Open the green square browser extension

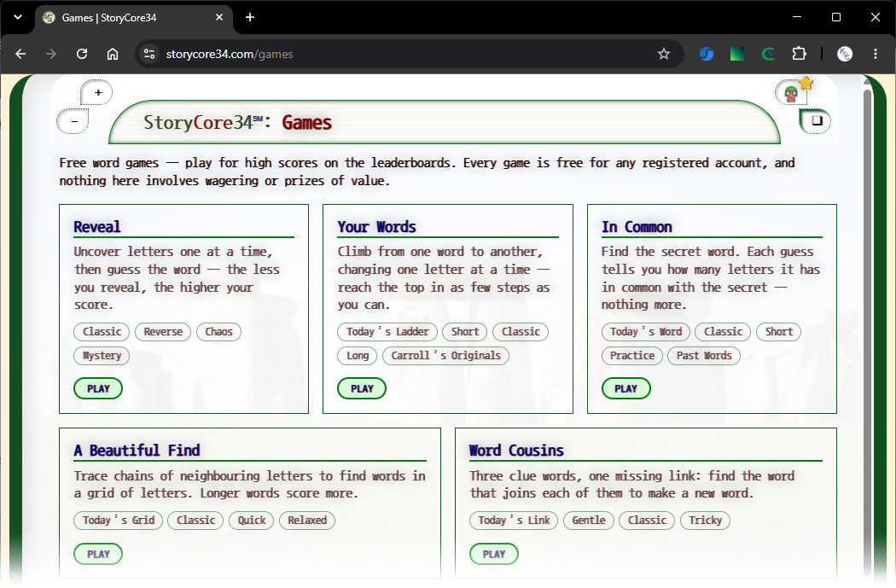pyautogui.click(x=737, y=54)
